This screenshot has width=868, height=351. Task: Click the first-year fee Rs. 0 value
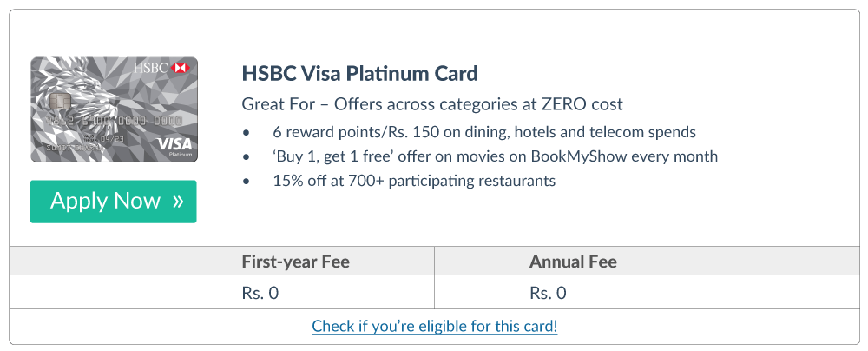coord(260,293)
